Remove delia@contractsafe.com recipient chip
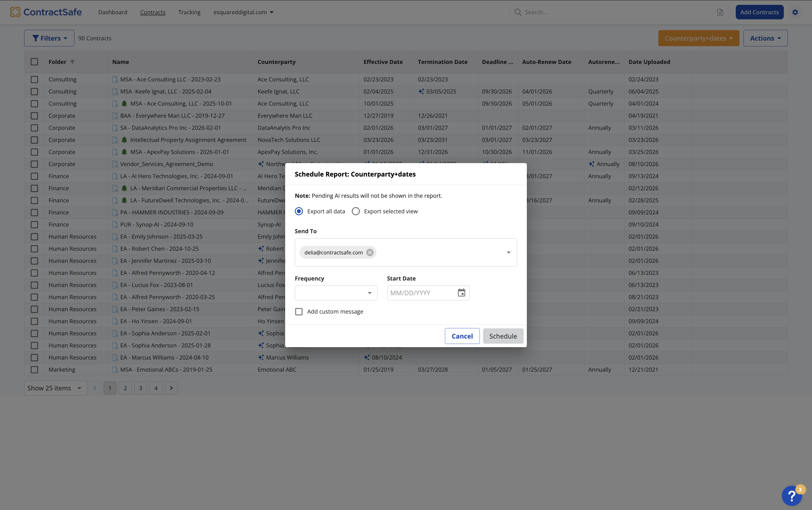The image size is (812, 510). click(x=370, y=252)
